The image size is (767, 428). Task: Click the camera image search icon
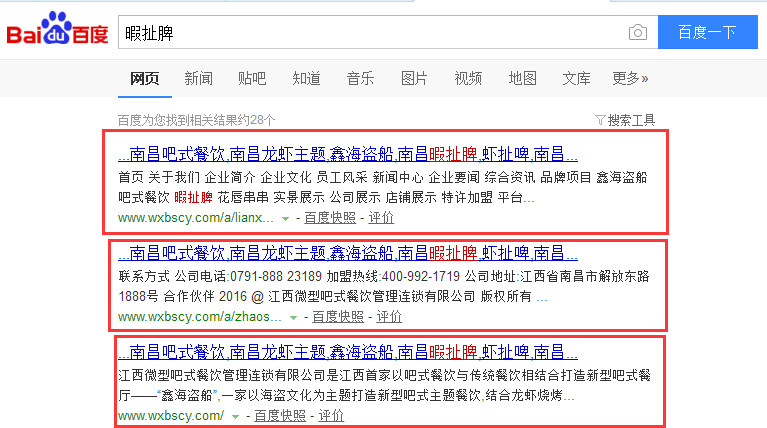(x=637, y=33)
